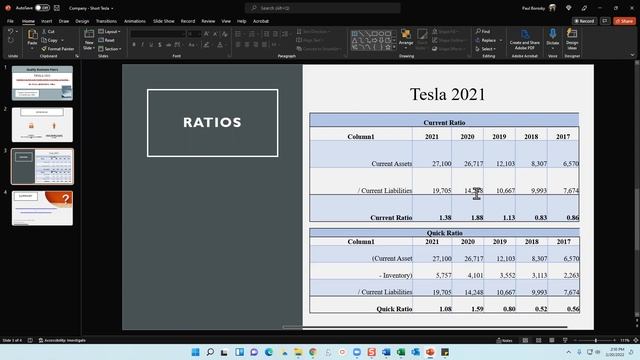Image resolution: width=640 pixels, height=360 pixels.
Task: Toggle Strikethrough formatting
Action: [168, 45]
